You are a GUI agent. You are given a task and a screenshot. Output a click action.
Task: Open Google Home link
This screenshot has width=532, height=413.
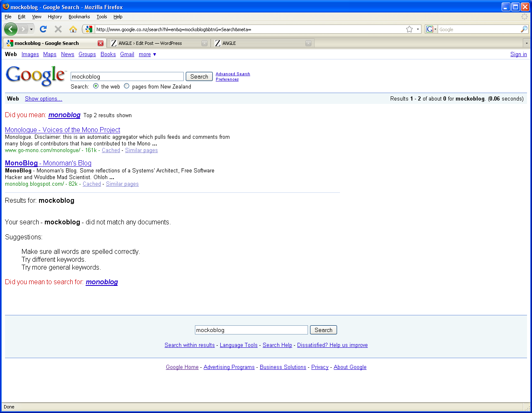[182, 367]
